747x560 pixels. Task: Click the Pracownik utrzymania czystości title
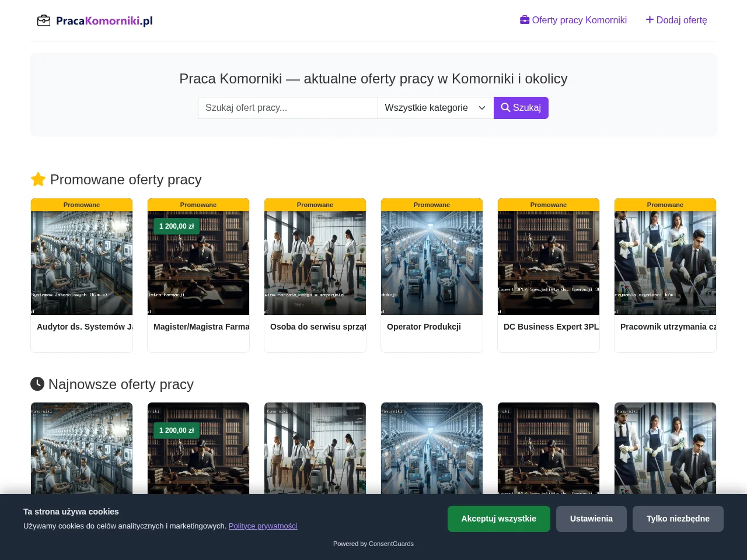668,327
